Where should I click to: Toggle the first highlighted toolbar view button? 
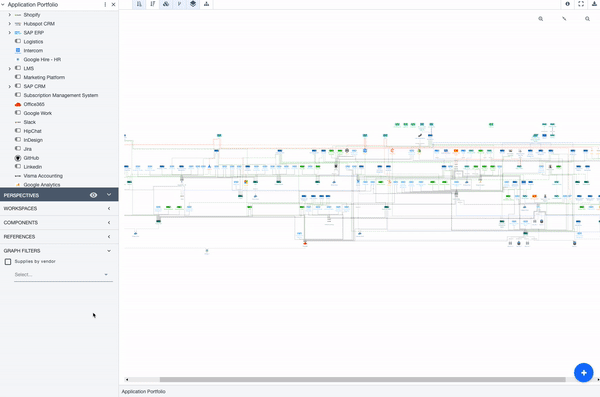pyautogui.click(x=139, y=4)
